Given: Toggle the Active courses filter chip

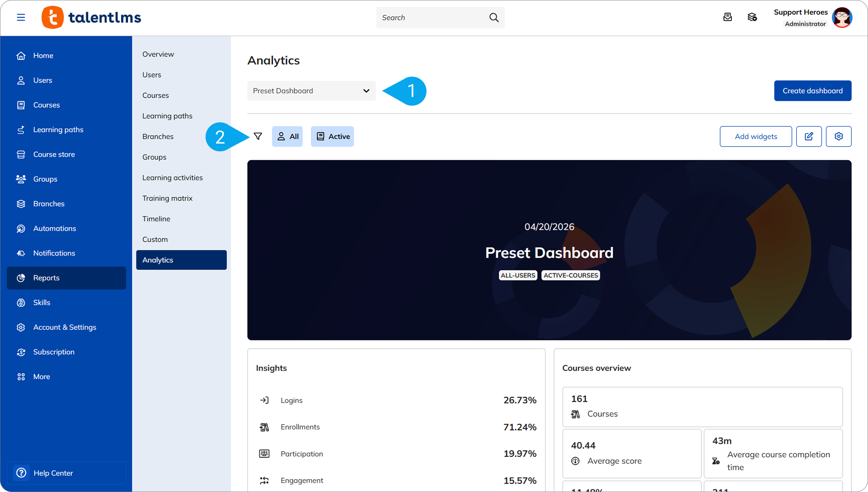Looking at the screenshot, I should 333,136.
